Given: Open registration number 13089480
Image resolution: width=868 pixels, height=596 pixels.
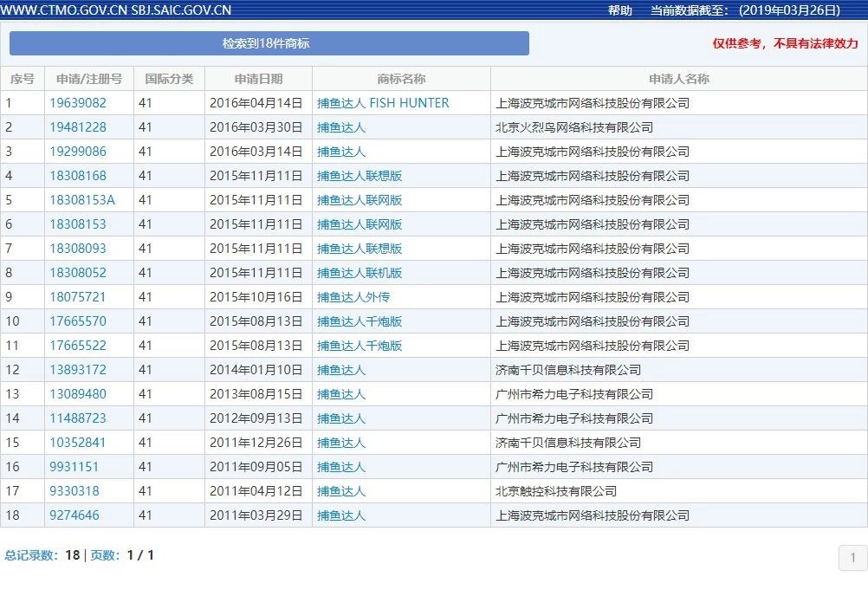Looking at the screenshot, I should [77, 394].
